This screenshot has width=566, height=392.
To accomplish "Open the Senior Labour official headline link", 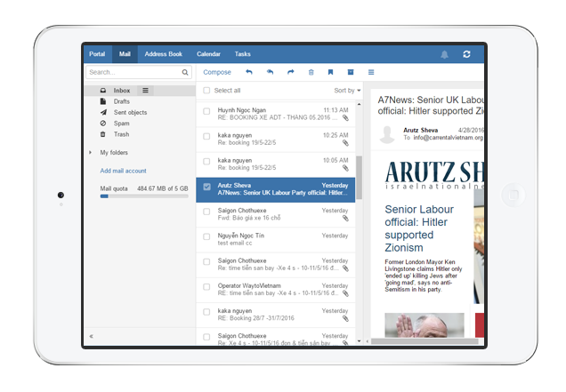I will 419,228.
